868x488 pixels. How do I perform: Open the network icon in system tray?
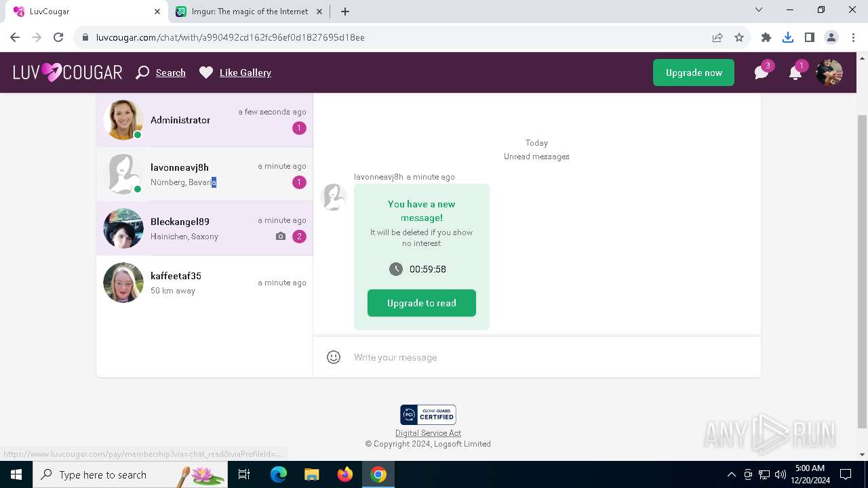pyautogui.click(x=764, y=474)
